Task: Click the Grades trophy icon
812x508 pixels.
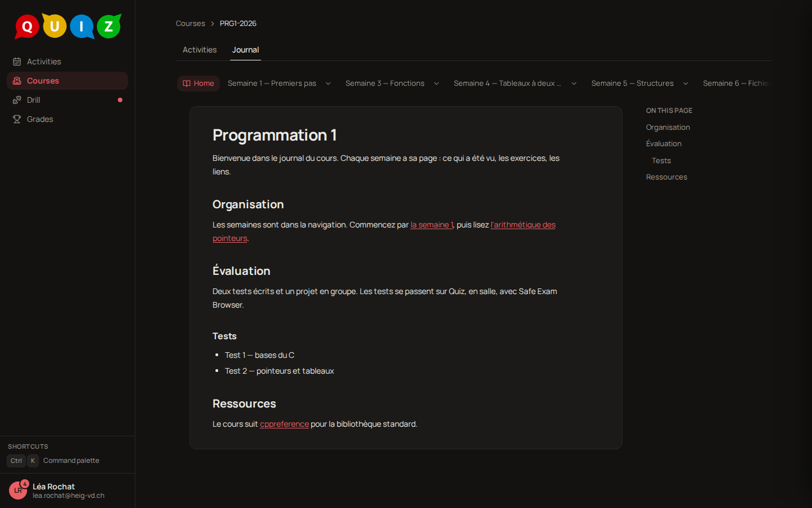Action: pos(17,119)
